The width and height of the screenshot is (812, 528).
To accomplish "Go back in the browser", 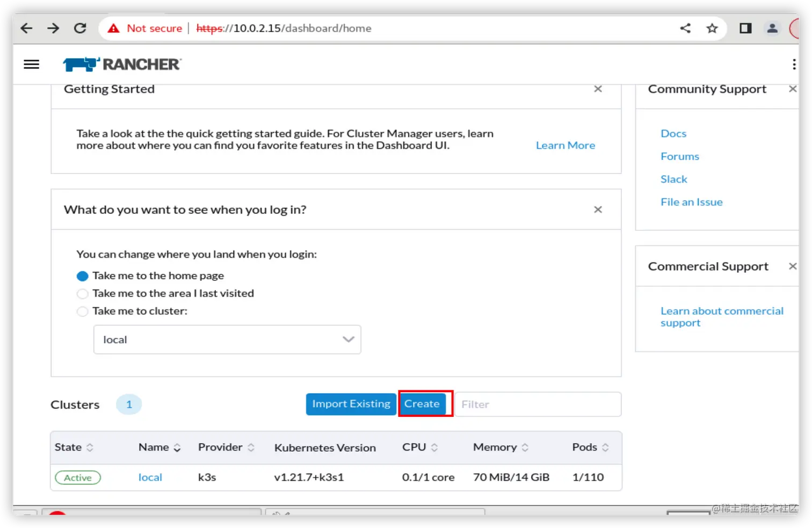I will pos(26,28).
